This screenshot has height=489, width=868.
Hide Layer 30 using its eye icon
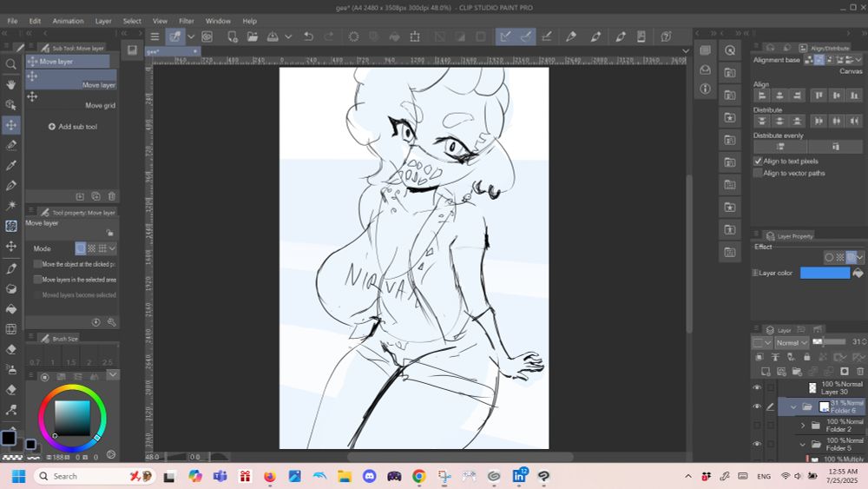757,387
